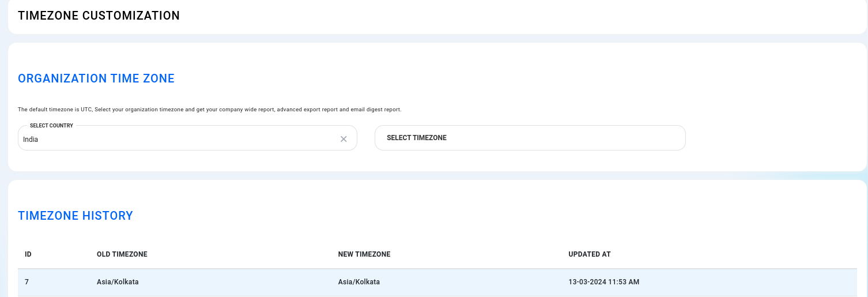Click the Timezone History heading

76,216
